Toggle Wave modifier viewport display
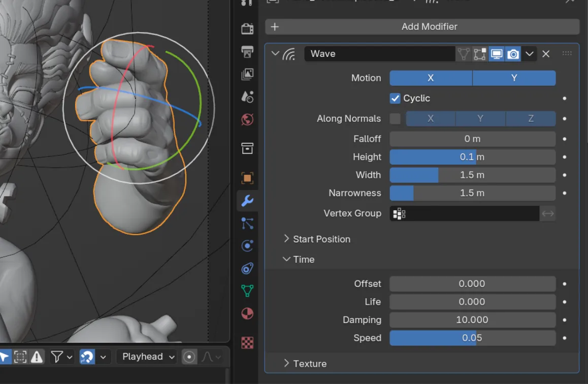The width and height of the screenshot is (588, 384). 497,54
